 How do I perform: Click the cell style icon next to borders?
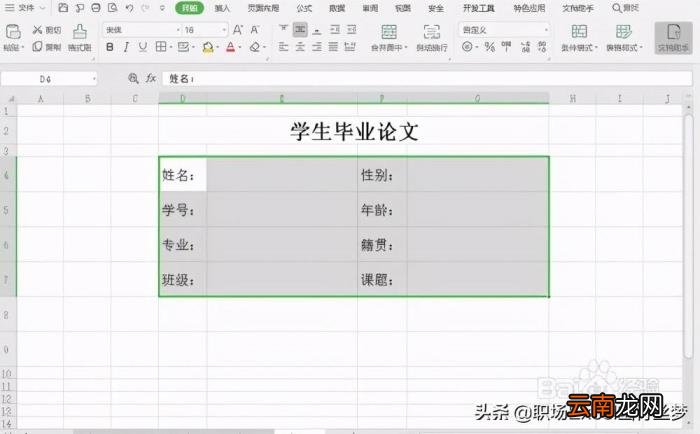click(183, 46)
